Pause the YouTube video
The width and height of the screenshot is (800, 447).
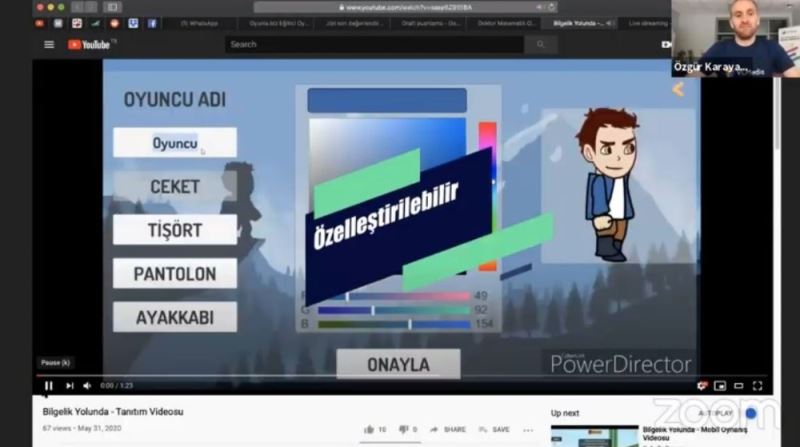(48, 385)
